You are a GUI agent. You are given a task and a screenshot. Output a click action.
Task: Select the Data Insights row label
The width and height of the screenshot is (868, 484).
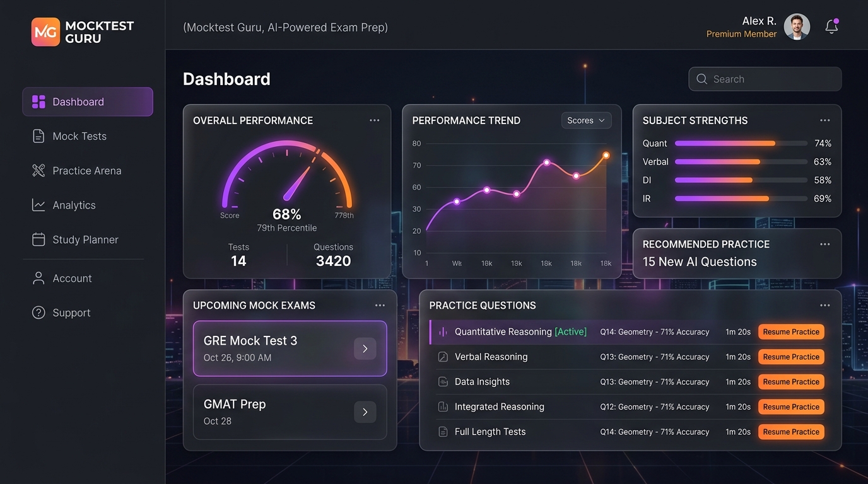point(482,382)
